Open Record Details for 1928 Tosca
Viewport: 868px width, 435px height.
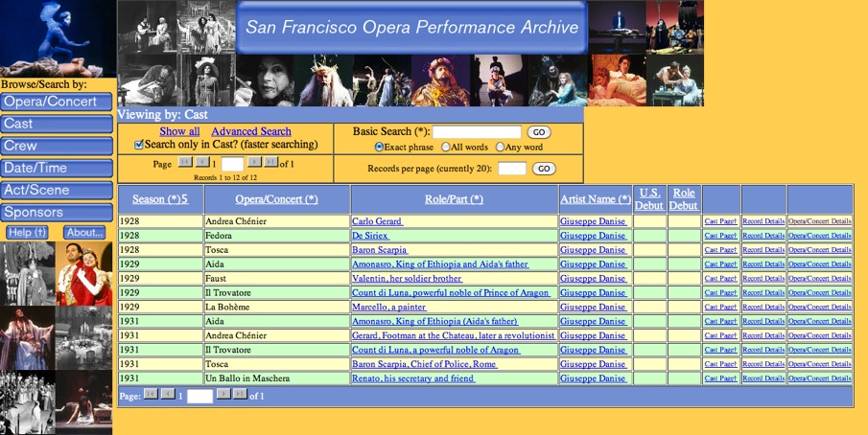[763, 250]
